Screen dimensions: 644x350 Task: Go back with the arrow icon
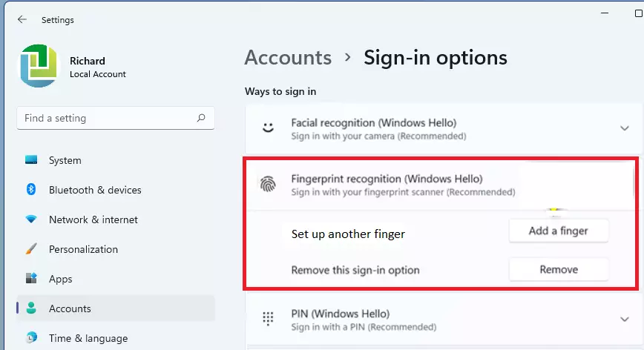point(22,19)
